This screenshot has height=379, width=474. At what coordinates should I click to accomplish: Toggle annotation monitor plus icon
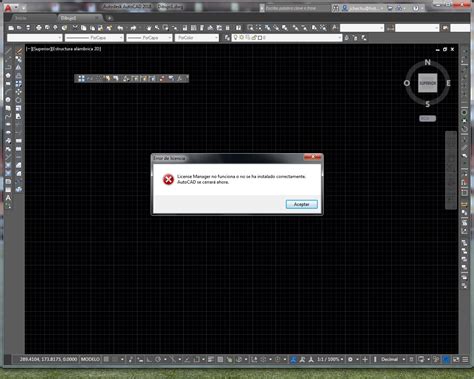[365, 359]
